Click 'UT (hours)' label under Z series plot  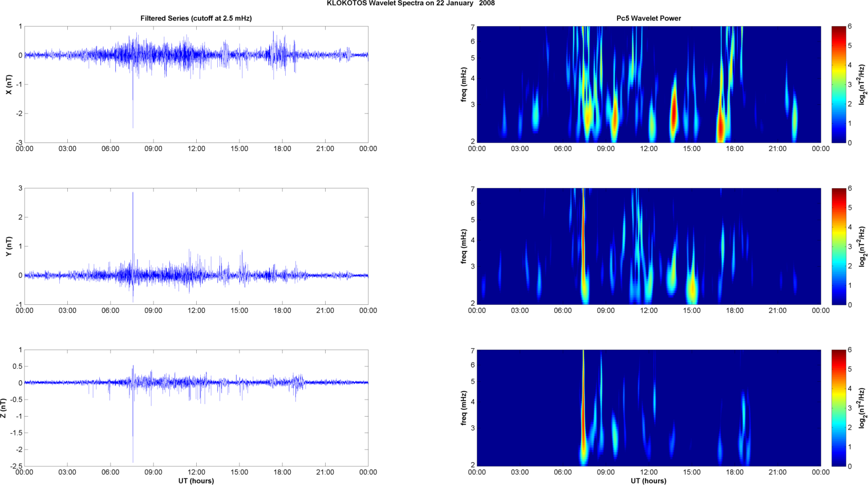[x=196, y=480]
